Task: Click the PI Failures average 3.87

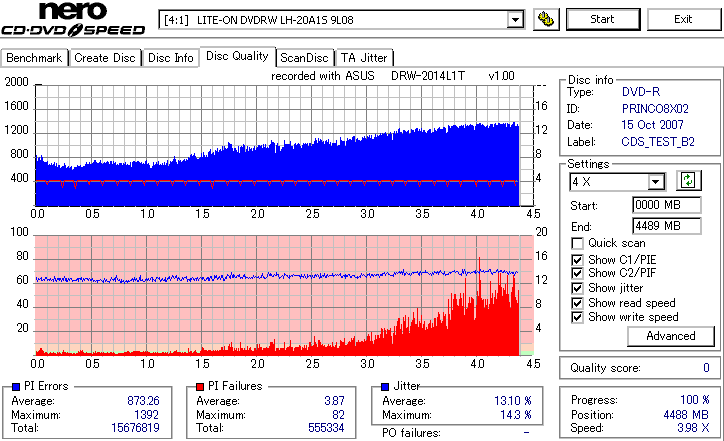Action: point(334,401)
